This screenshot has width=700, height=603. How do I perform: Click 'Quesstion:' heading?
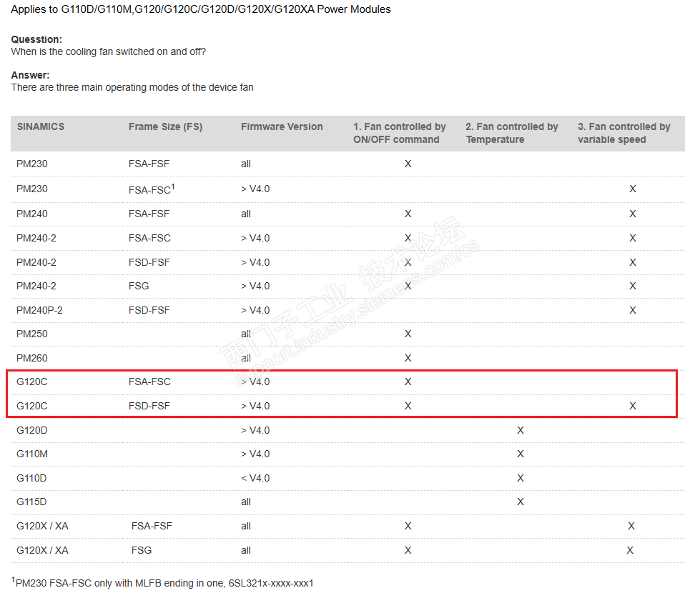tap(36, 39)
